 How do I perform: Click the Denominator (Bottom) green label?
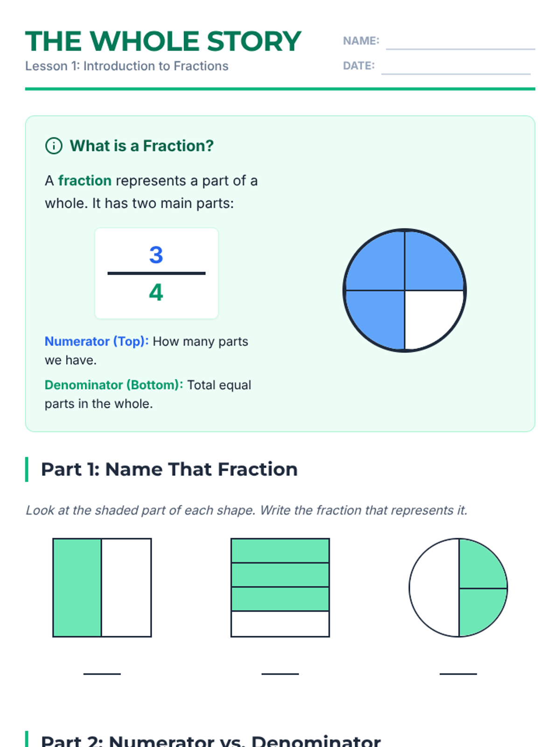tap(113, 385)
